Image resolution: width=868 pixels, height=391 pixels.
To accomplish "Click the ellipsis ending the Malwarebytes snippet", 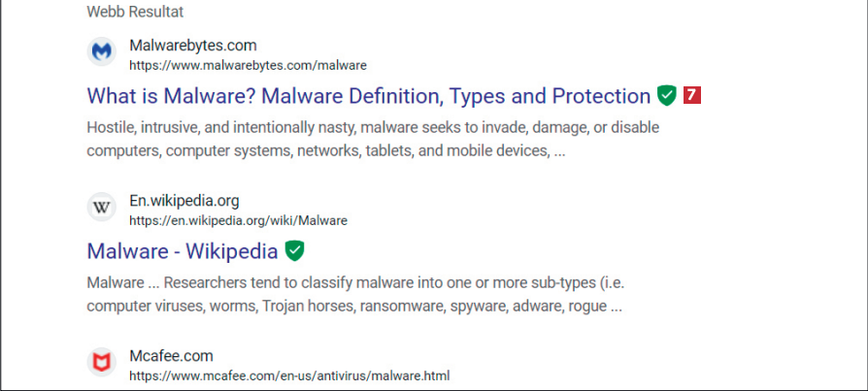I will point(559,150).
